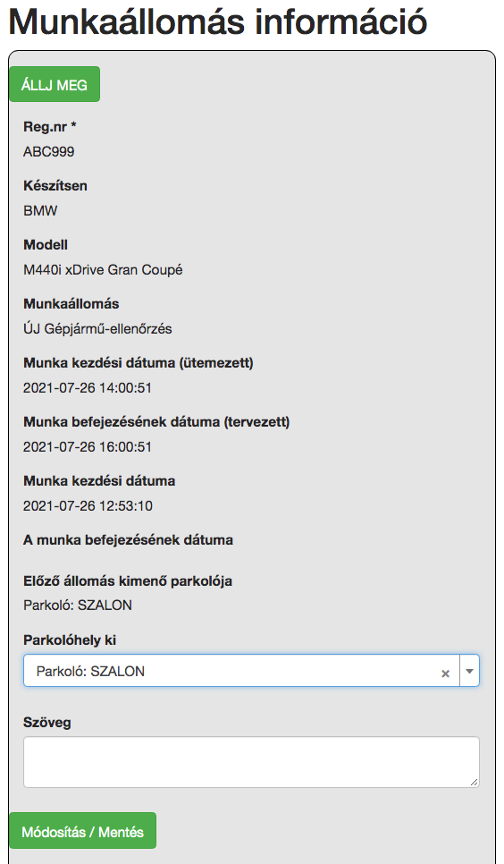This screenshot has width=504, height=864.
Task: Click the Szöveg field label
Action: point(46,723)
